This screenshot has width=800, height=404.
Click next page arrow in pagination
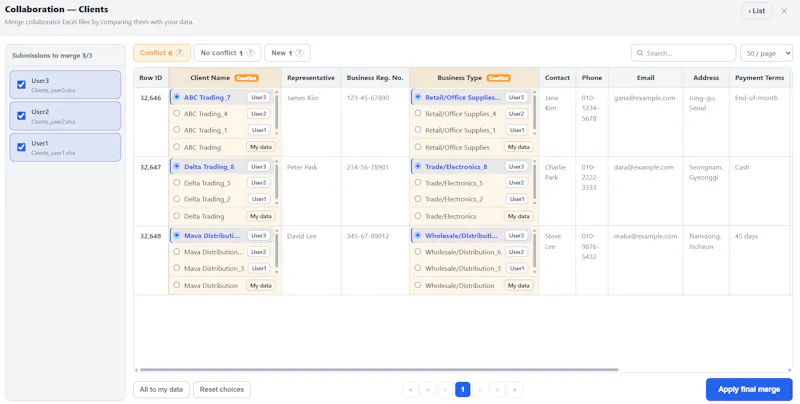[x=480, y=390]
